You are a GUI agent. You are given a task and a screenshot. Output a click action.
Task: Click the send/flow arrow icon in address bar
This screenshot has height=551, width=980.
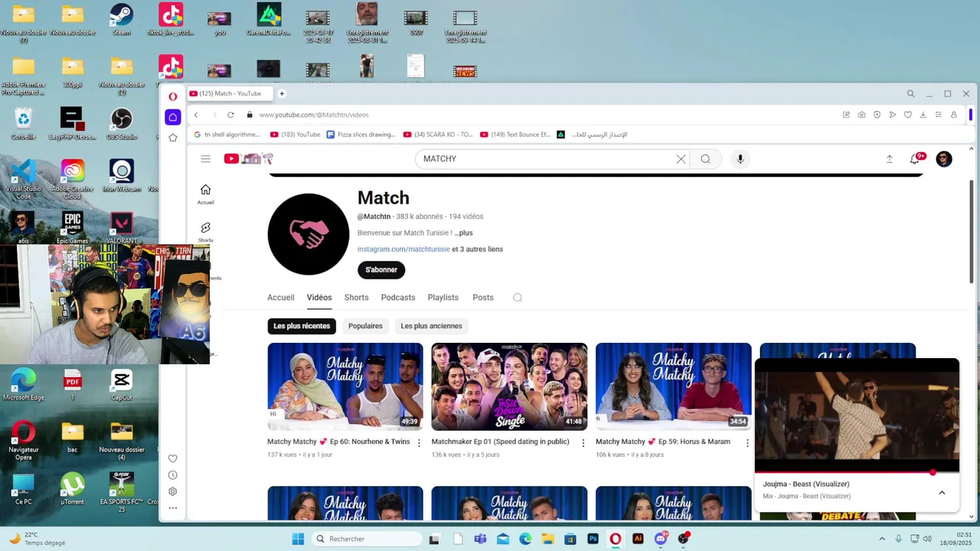click(892, 115)
